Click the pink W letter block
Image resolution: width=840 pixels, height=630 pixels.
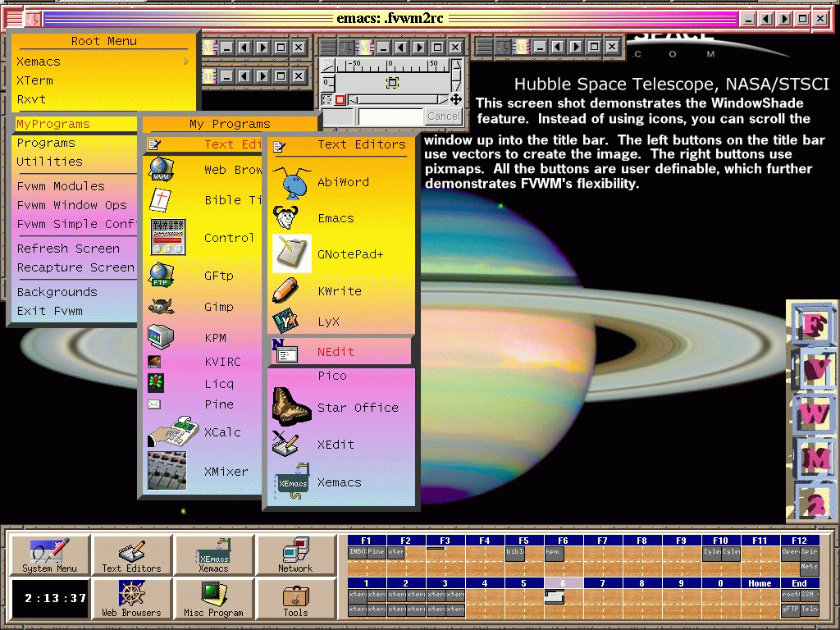[x=813, y=414]
